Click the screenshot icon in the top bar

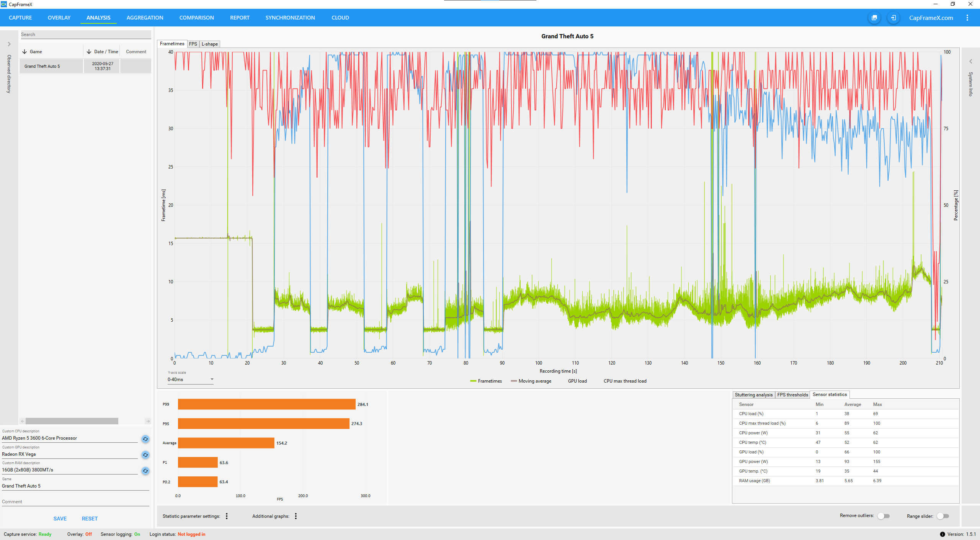click(874, 18)
